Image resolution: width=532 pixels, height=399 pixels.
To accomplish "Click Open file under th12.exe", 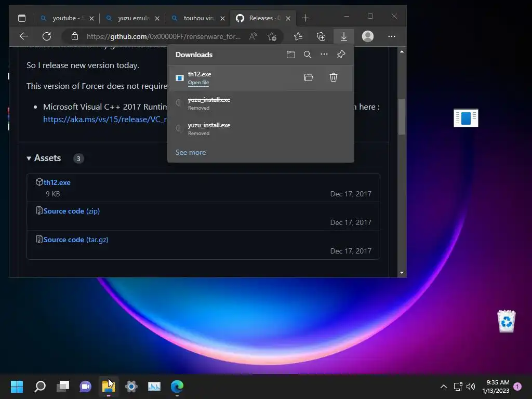I will coord(198,83).
